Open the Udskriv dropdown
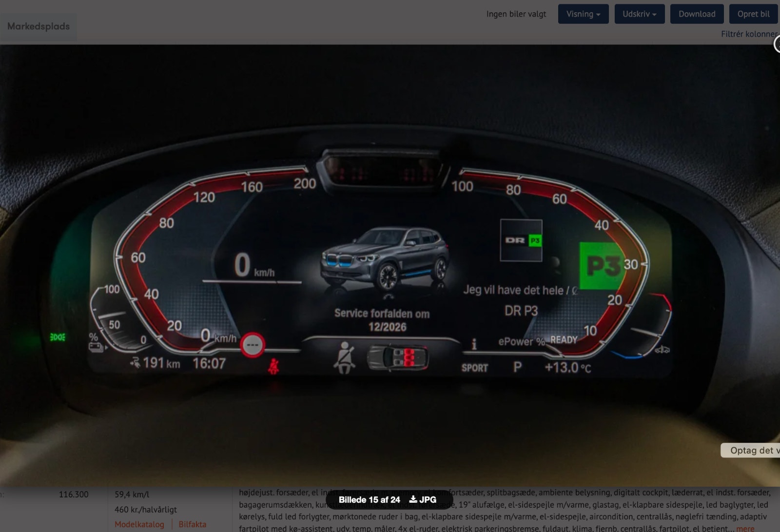Viewport: 780px width, 532px height. click(x=639, y=14)
